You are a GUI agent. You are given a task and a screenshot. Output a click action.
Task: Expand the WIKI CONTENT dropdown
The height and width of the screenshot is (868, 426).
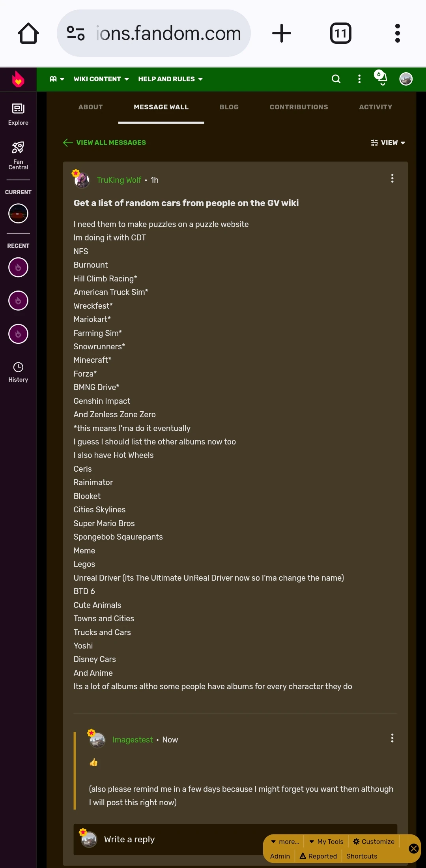click(101, 79)
